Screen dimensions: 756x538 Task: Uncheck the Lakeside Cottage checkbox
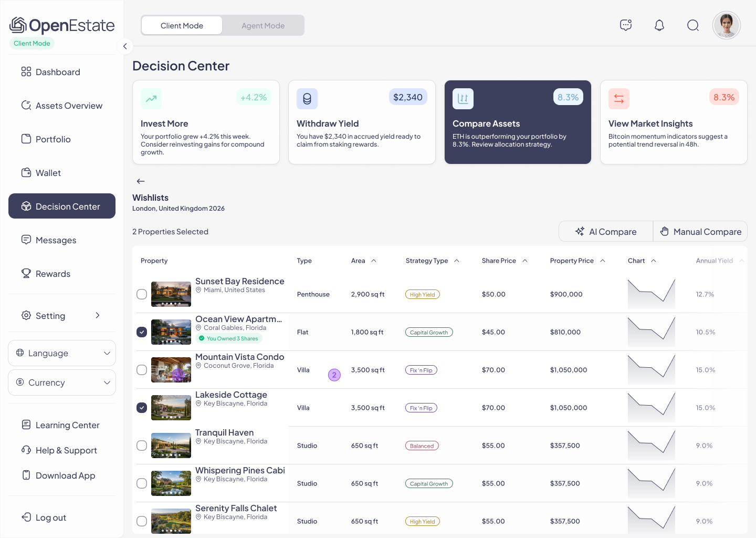pos(142,408)
